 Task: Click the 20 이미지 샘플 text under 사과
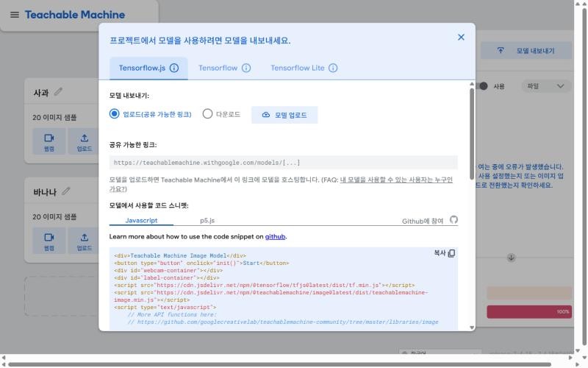(54, 118)
